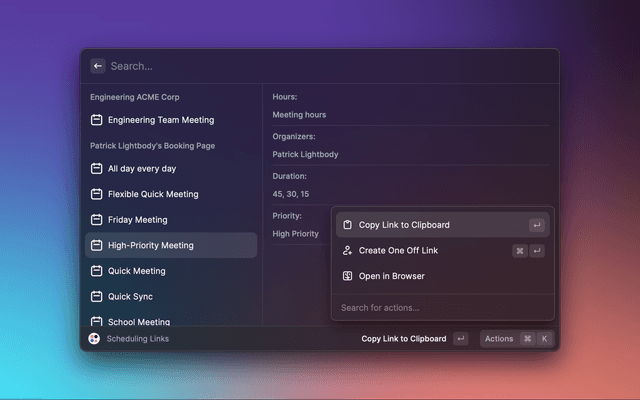Choose the Quick Sync list item
Screen dimensions: 640x400
coord(130,297)
